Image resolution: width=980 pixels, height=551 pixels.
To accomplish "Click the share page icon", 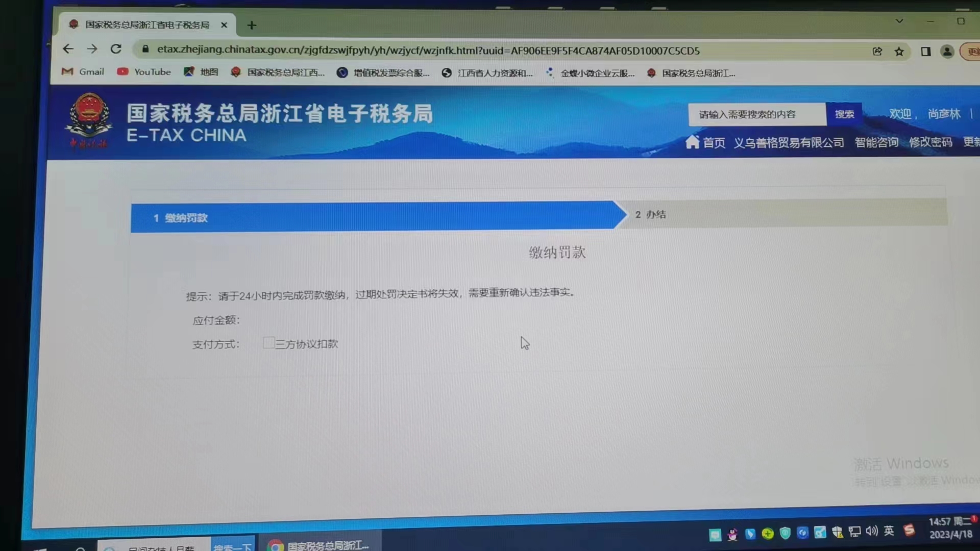I will point(877,52).
